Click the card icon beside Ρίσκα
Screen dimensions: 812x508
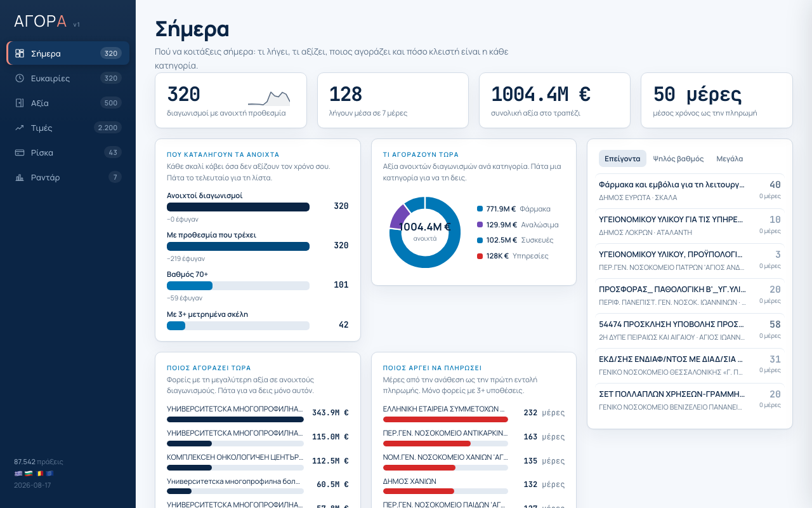[x=20, y=152]
